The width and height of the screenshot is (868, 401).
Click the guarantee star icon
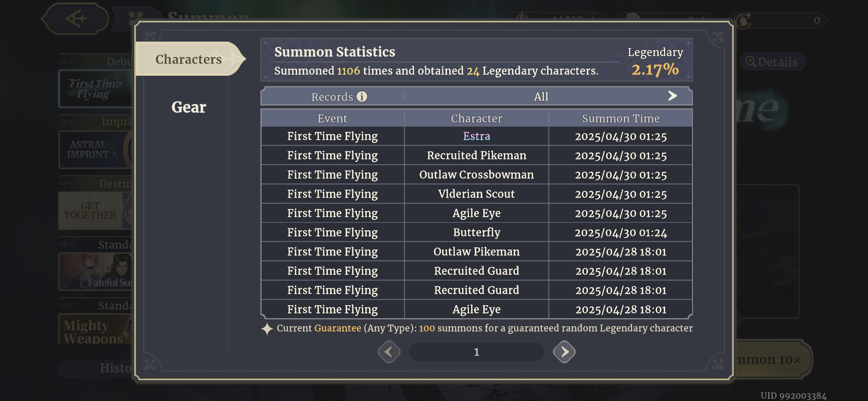pos(267,329)
